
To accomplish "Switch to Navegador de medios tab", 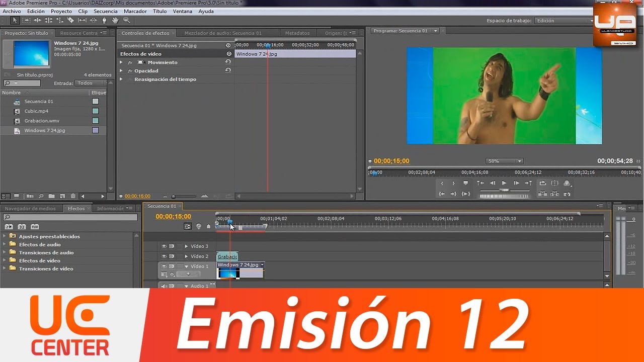I will (30, 208).
